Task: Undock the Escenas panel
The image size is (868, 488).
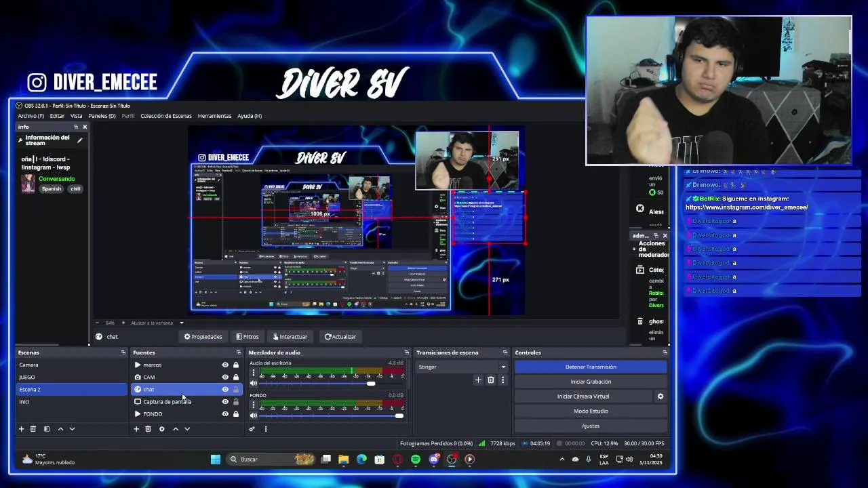Action: 123,352
